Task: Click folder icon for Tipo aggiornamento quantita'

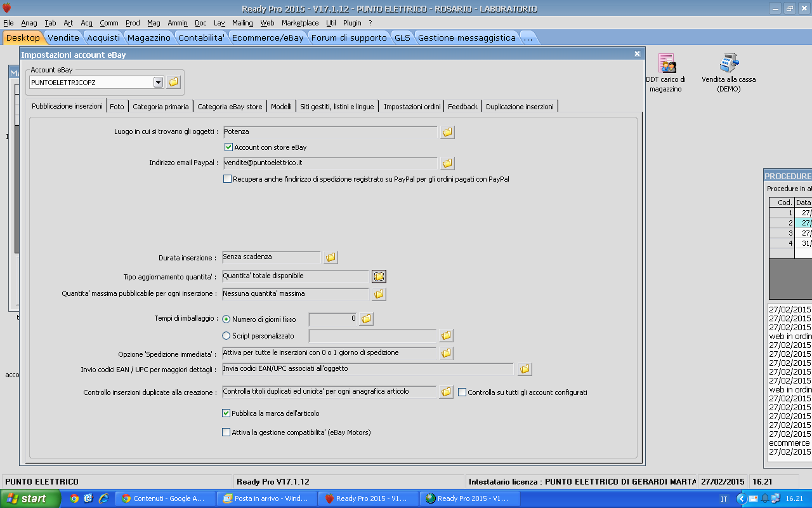Action: tap(379, 276)
